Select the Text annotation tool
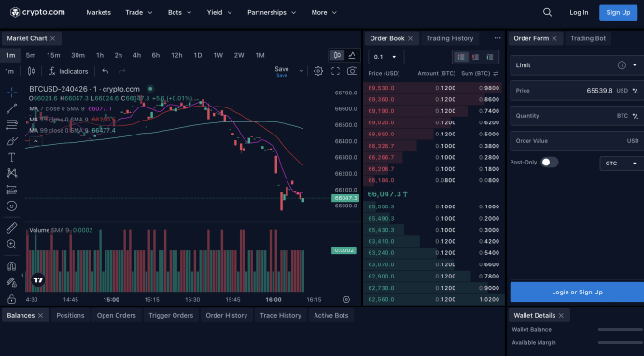 (x=11, y=157)
